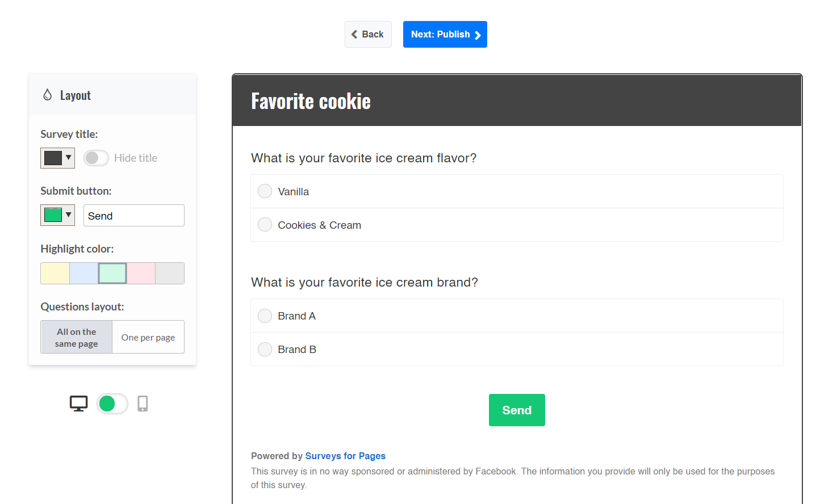Toggle the desktop/mobile preview switch

coord(112,404)
